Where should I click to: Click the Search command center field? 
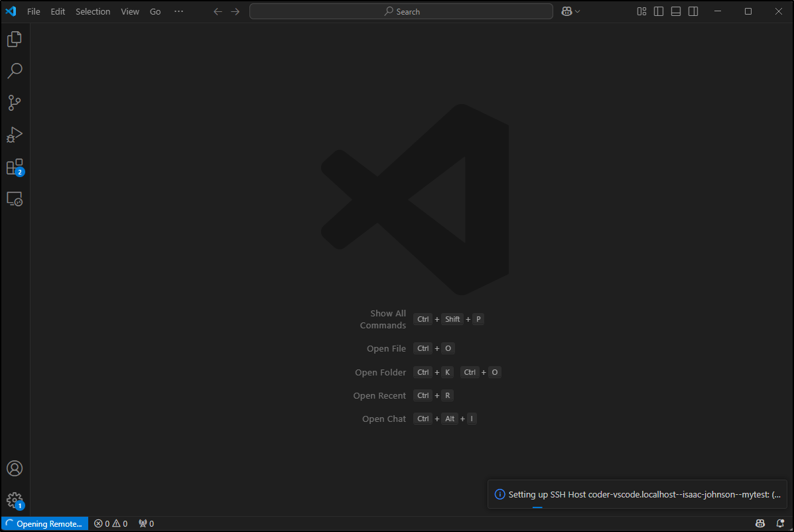pyautogui.click(x=401, y=11)
